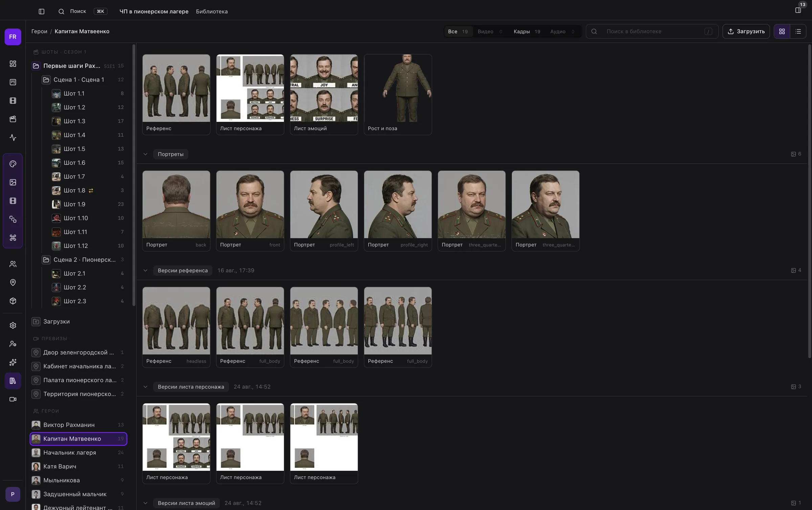Open the palette icon in left rail
Viewport: 812px width, 510px height.
(13, 164)
